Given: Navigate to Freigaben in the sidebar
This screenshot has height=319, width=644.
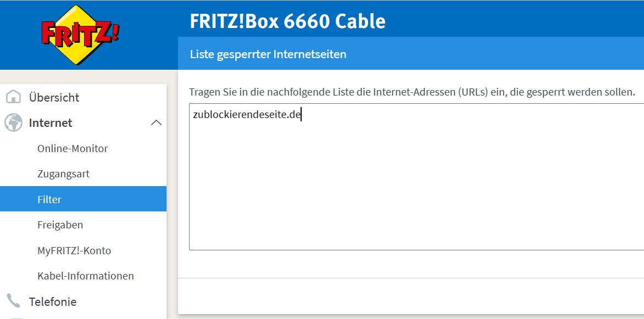Looking at the screenshot, I should 60,225.
